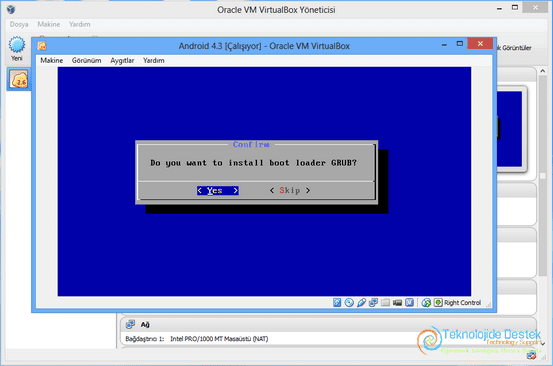
Task: Close the Android 4.3 VM window
Action: [480, 43]
